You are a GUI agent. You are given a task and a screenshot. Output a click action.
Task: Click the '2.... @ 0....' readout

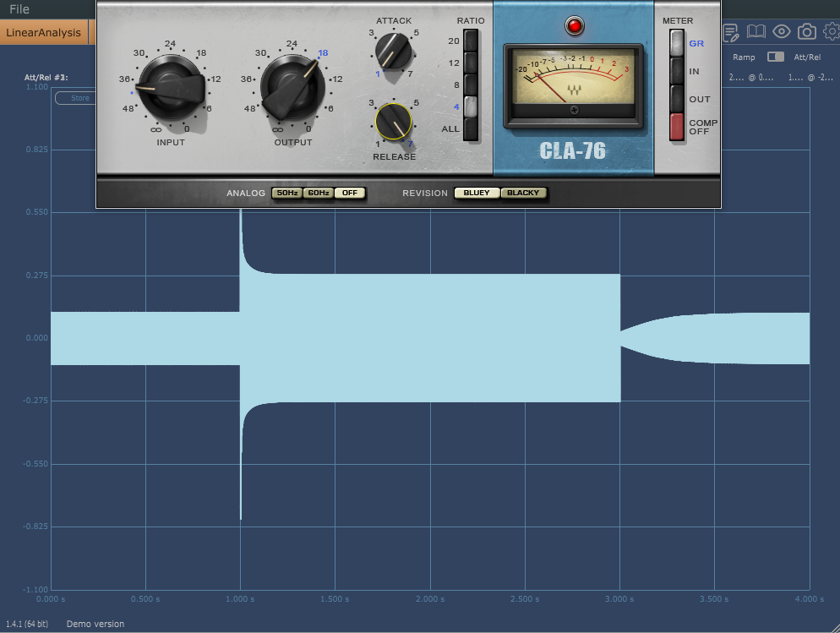tap(751, 78)
